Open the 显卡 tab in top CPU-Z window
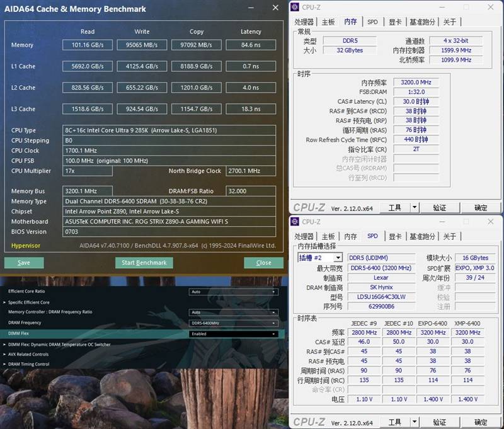Screen dimensions: 504x429 395,21
